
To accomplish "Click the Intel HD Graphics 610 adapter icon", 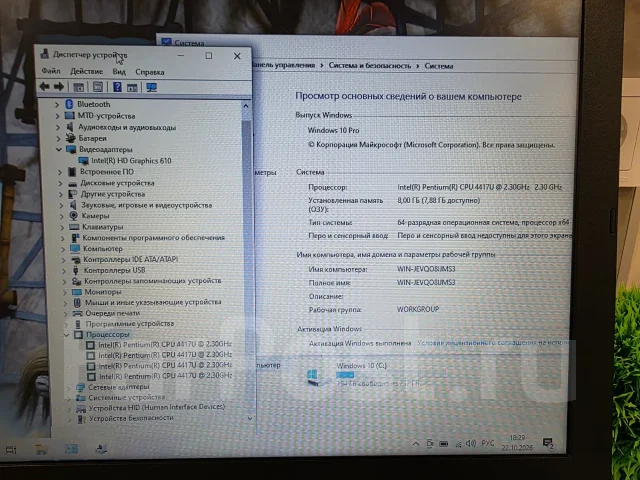I will coord(83,161).
